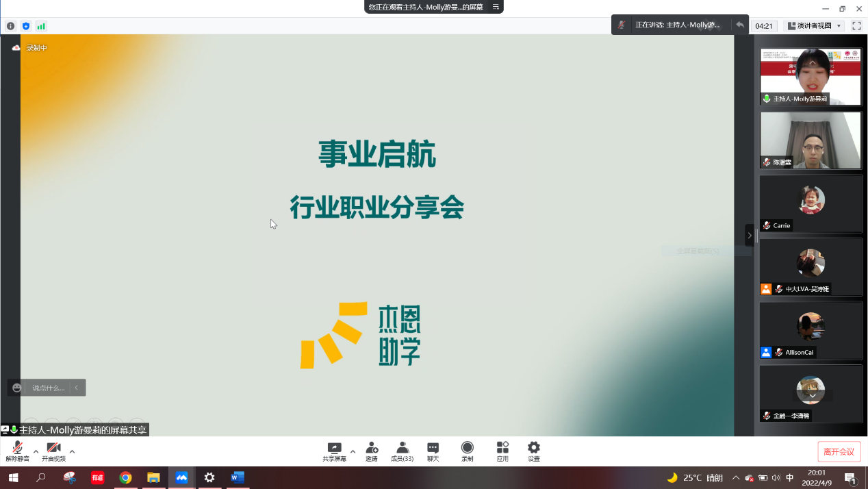
Task: Click the meeting timer showing 04:21
Action: click(763, 25)
